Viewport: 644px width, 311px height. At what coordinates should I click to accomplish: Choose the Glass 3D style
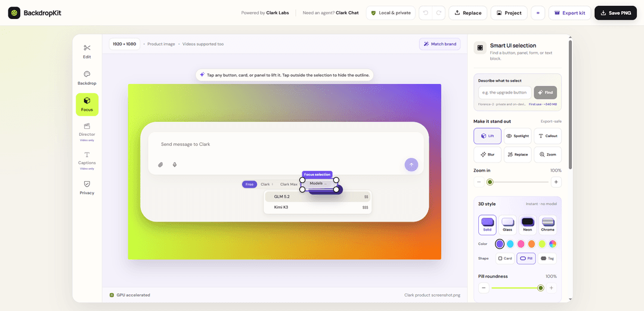(x=507, y=225)
